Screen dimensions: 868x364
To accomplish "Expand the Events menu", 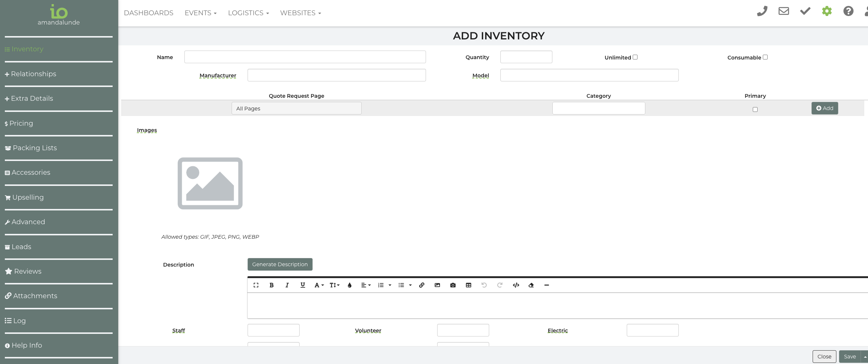I will [x=200, y=13].
